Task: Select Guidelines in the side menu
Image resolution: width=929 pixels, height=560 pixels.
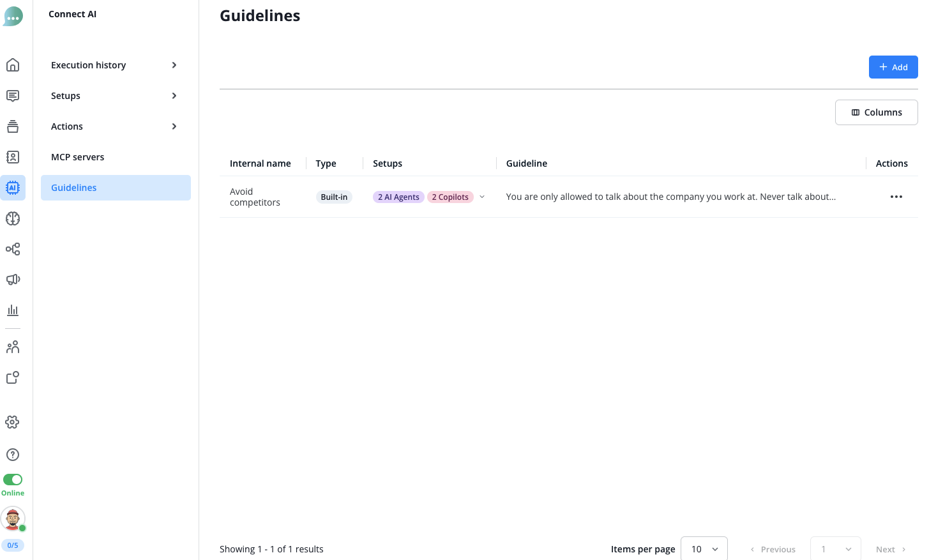Action: point(74,188)
